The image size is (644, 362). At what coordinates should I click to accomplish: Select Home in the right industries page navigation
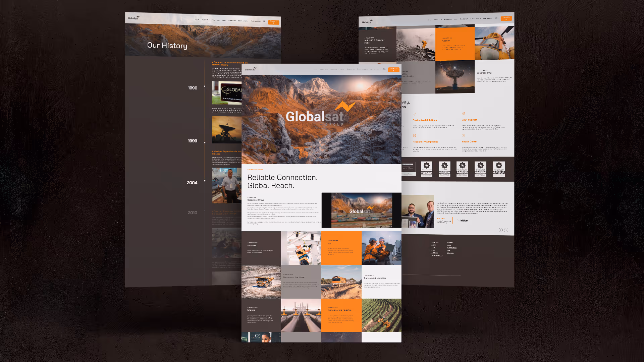click(429, 20)
